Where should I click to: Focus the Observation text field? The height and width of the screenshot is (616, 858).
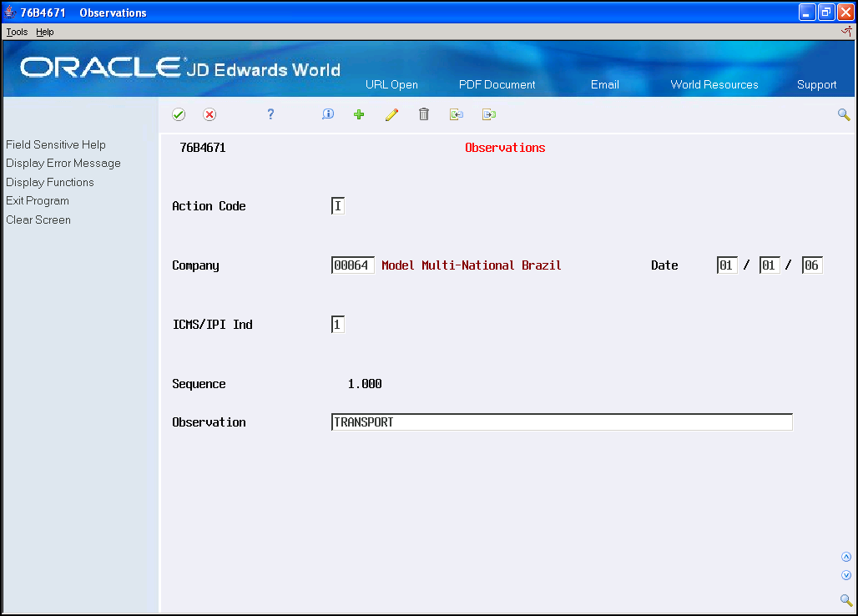click(x=562, y=422)
